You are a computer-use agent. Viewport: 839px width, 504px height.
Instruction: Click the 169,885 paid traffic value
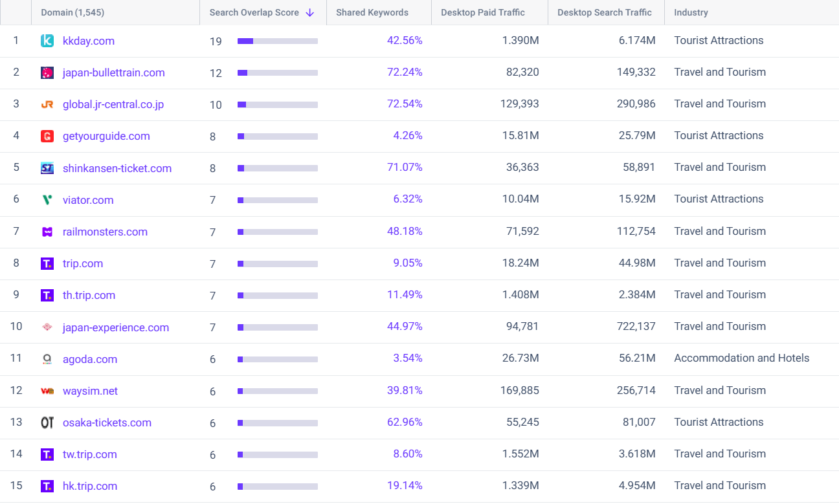[520, 390]
